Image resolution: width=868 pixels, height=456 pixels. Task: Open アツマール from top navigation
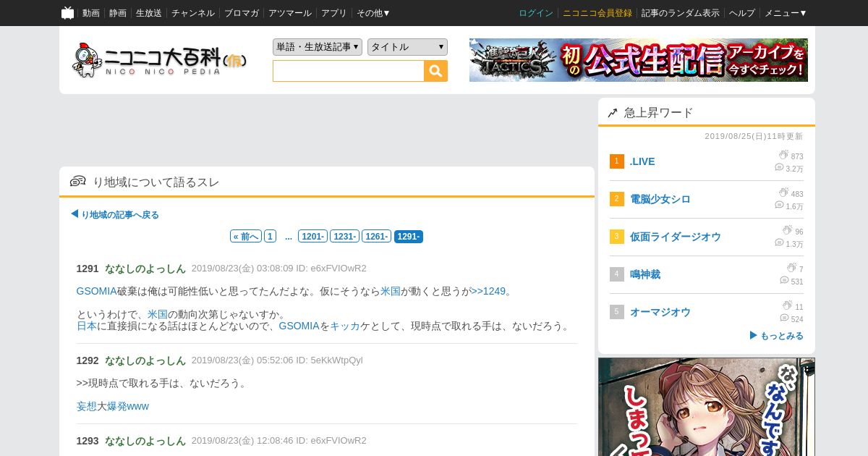coord(290,13)
